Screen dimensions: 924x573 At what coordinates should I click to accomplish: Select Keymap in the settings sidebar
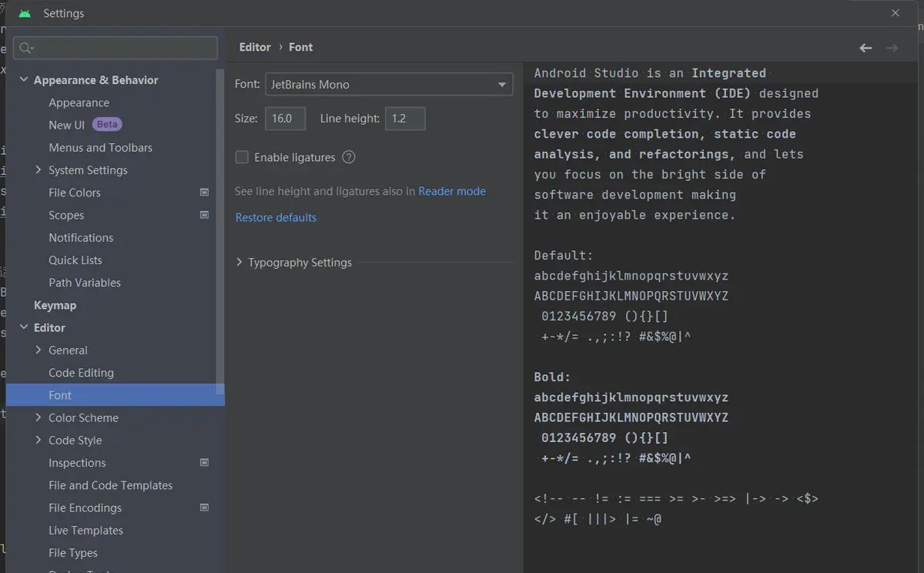pos(55,304)
